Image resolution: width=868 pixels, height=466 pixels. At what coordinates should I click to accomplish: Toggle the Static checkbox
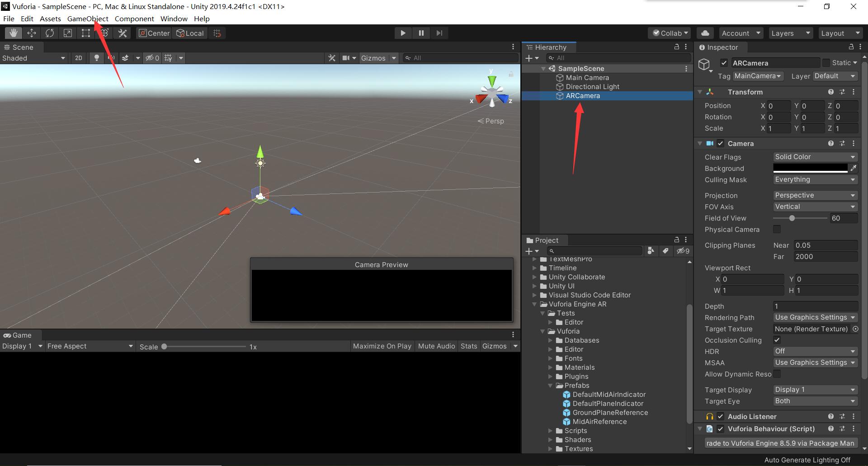click(x=826, y=63)
